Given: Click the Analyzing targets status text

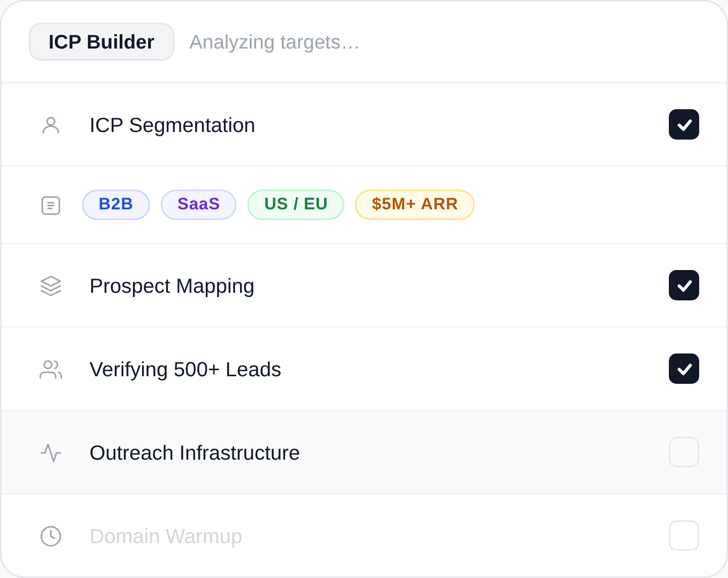Looking at the screenshot, I should [x=274, y=42].
